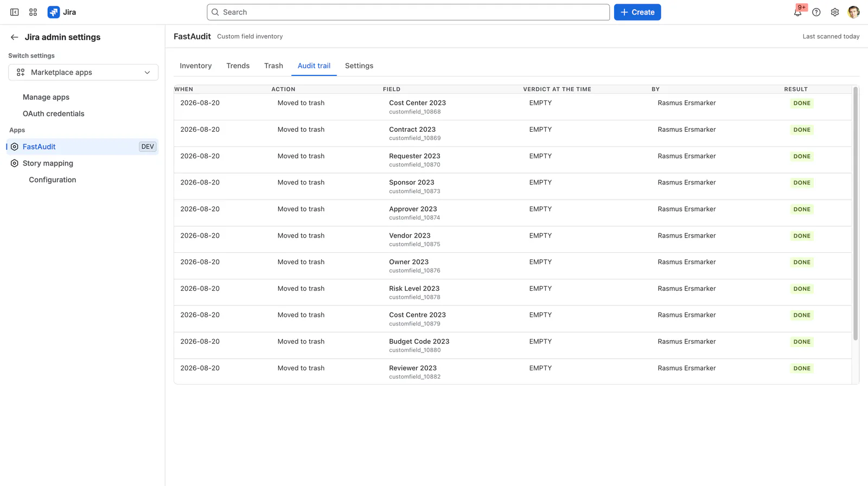868x486 pixels.
Task: Switch to the Trends tab
Action: (x=238, y=66)
